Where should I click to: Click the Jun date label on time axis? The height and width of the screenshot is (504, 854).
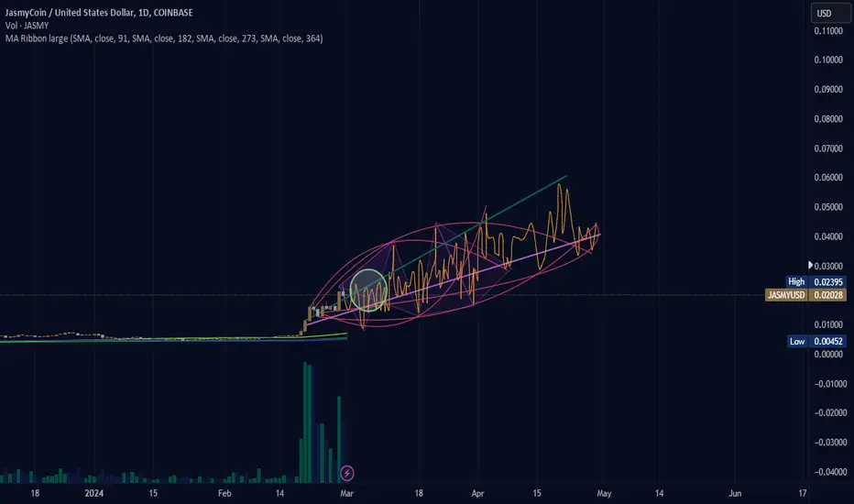[735, 494]
